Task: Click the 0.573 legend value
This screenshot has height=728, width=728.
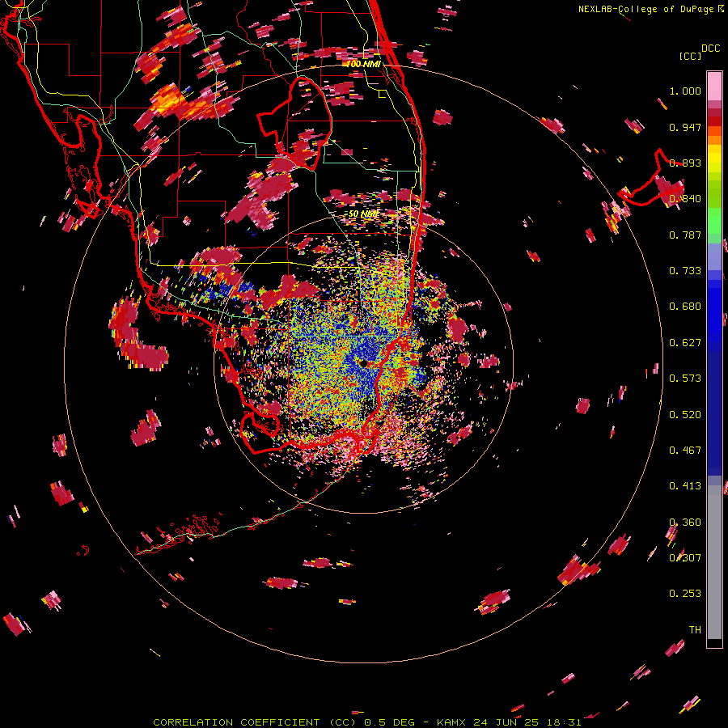Action: tap(685, 379)
